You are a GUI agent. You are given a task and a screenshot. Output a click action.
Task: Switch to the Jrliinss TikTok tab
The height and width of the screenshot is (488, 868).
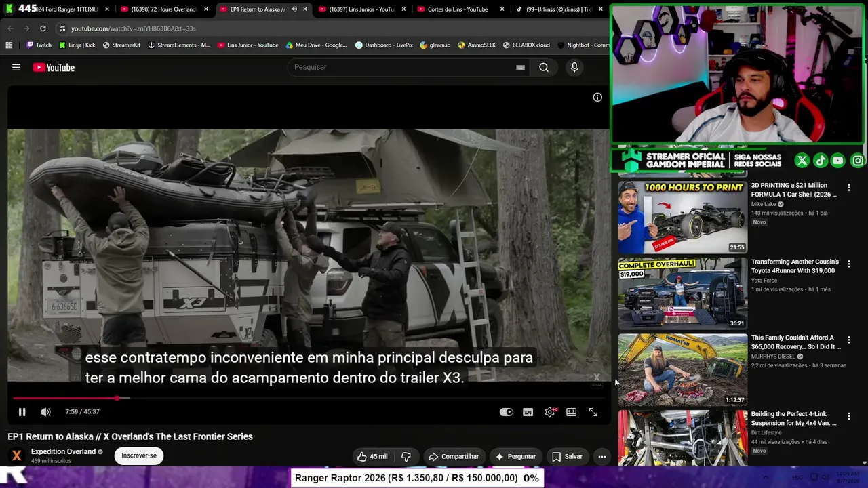coord(559,9)
